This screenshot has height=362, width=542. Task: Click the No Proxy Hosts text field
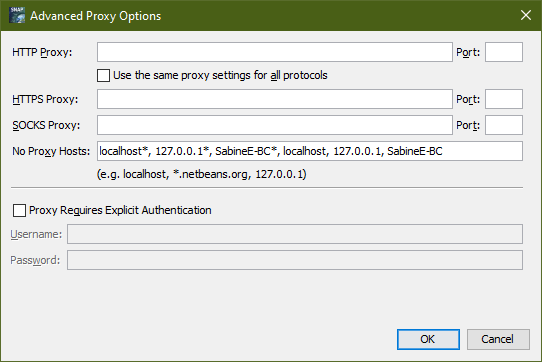point(310,151)
